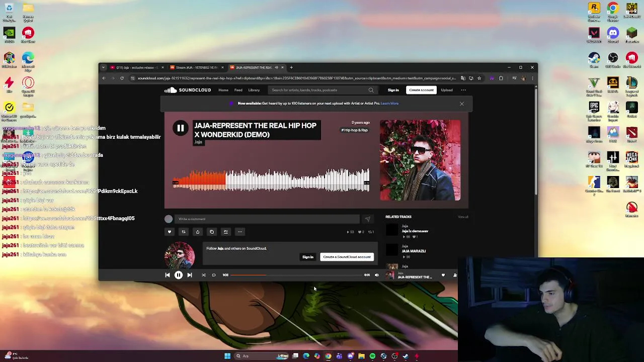Open the Home nav item
644x362 pixels.
point(223,90)
